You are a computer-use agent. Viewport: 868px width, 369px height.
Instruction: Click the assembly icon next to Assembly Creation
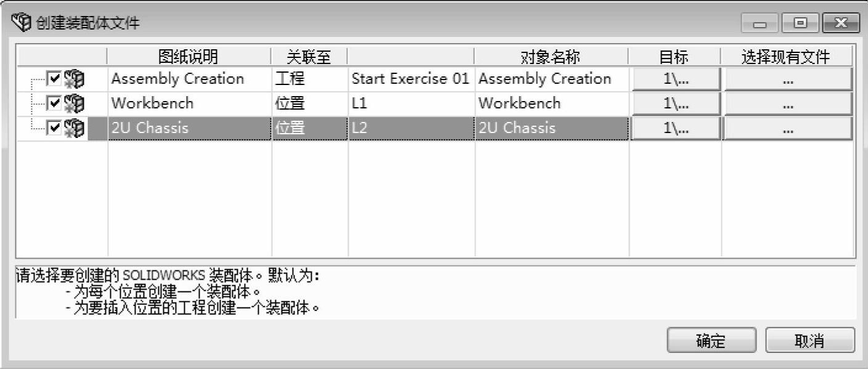pyautogui.click(x=75, y=79)
